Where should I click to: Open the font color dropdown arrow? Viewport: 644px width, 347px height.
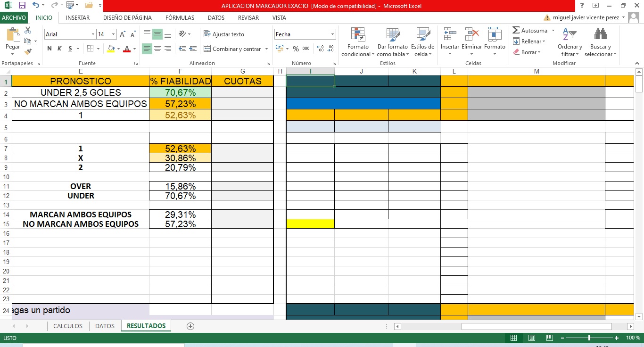point(134,49)
